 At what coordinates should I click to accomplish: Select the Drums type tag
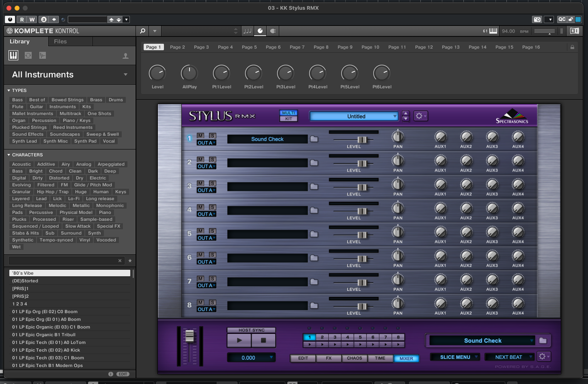pos(116,100)
